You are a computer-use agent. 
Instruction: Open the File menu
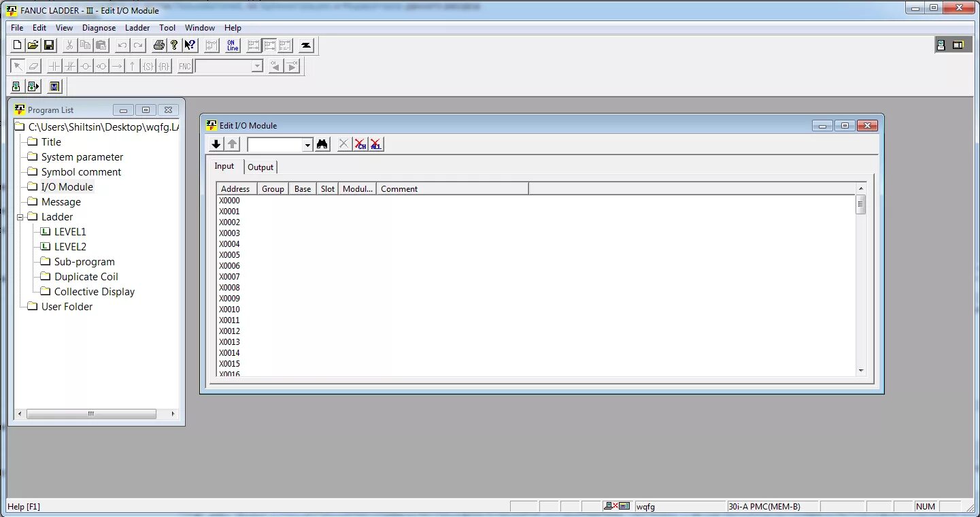(17, 28)
